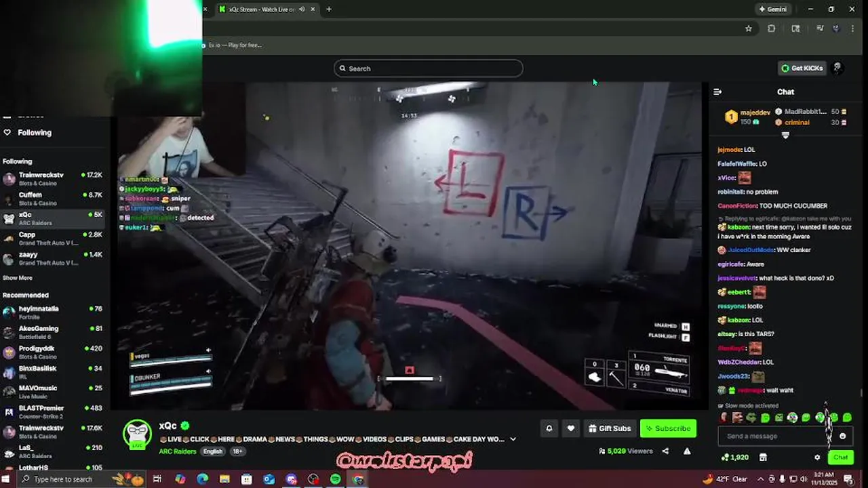Click xQc channel avatar under the stream
The height and width of the screenshot is (488, 868).
tap(138, 434)
